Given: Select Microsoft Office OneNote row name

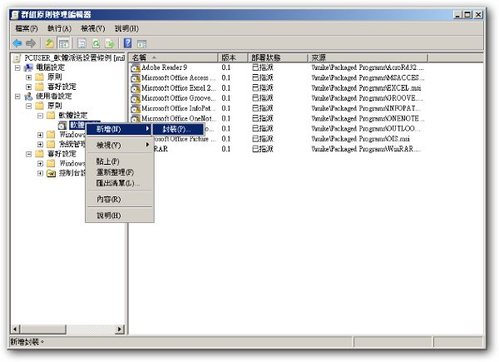Looking at the screenshot, I should click(178, 119).
